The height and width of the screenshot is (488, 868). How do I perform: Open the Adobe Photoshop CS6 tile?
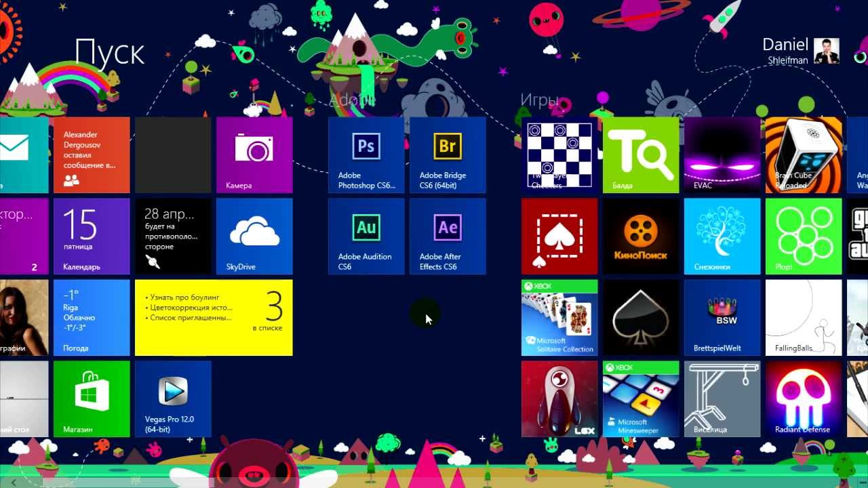(366, 155)
